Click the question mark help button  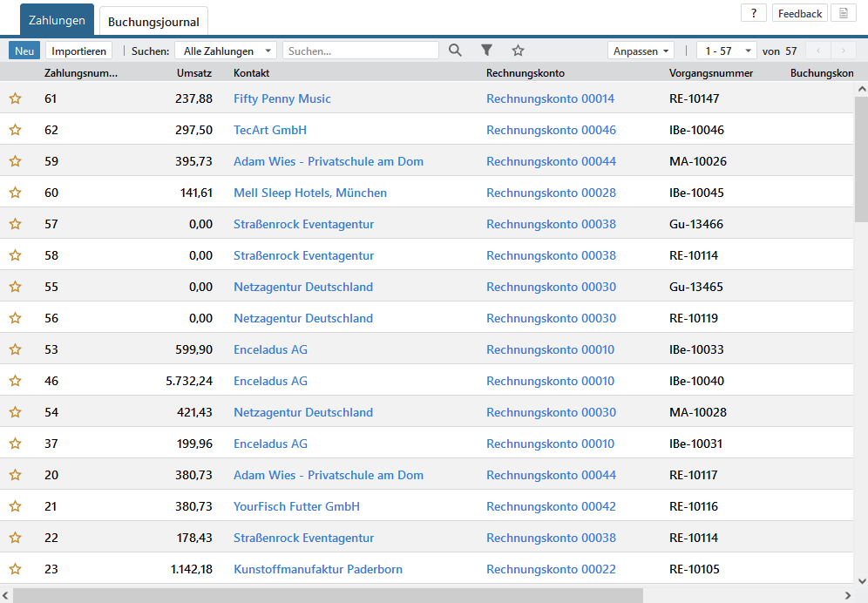pos(753,13)
